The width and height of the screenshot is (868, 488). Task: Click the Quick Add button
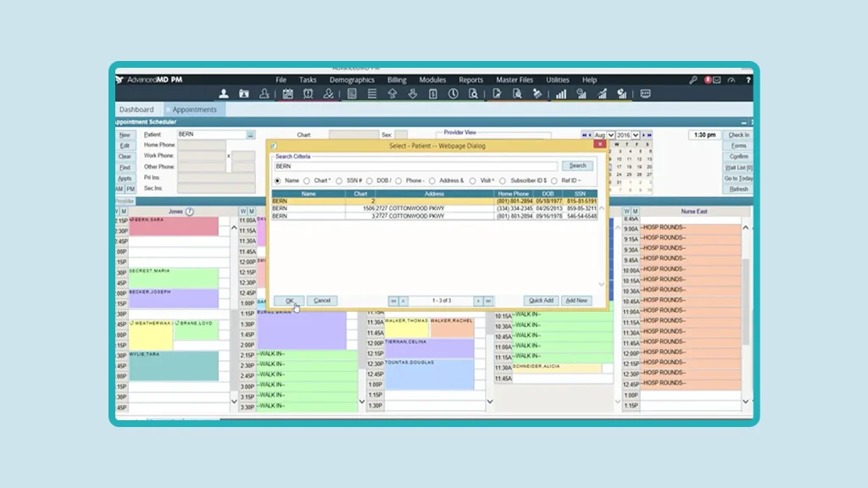point(541,300)
